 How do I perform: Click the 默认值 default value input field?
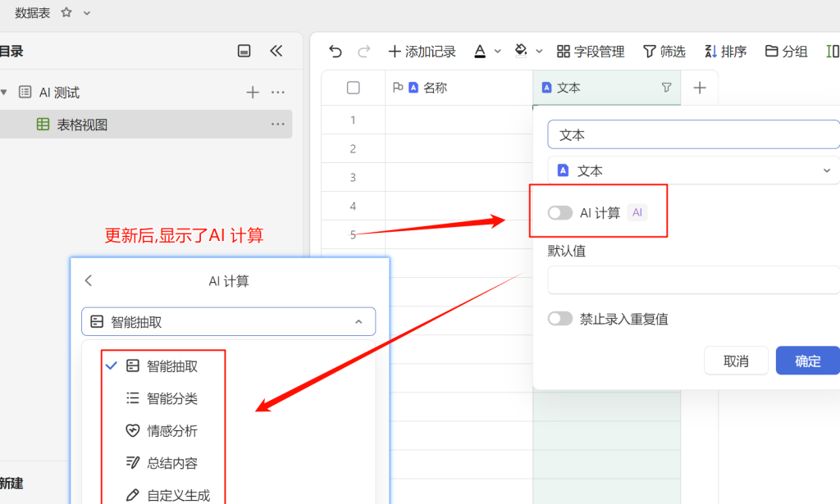click(694, 280)
